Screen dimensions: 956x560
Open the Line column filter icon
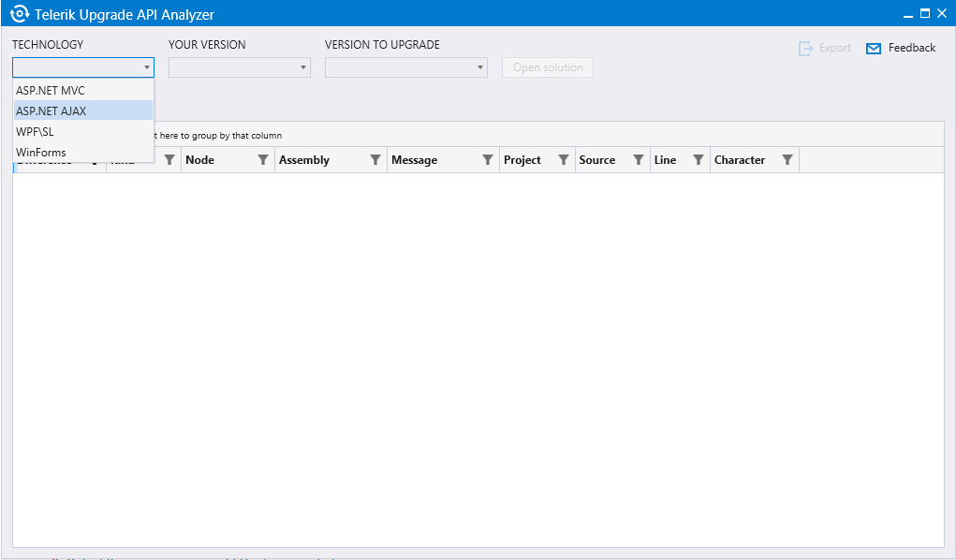point(699,160)
